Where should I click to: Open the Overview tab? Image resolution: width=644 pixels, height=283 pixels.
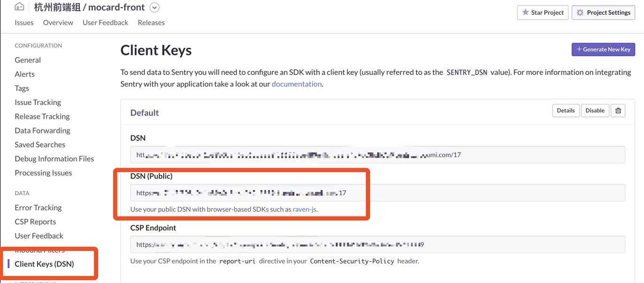[58, 23]
